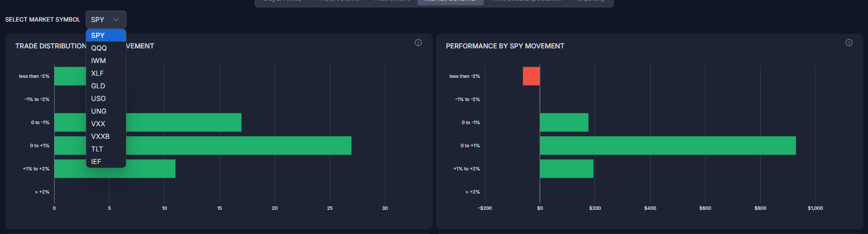The image size is (868, 234).
Task: Open info icon on Performance by SPY Movement
Action: click(x=849, y=43)
